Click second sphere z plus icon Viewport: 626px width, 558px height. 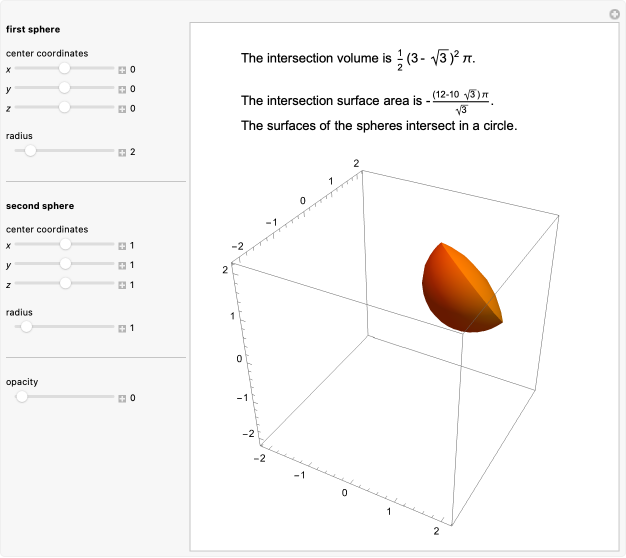click(x=122, y=284)
